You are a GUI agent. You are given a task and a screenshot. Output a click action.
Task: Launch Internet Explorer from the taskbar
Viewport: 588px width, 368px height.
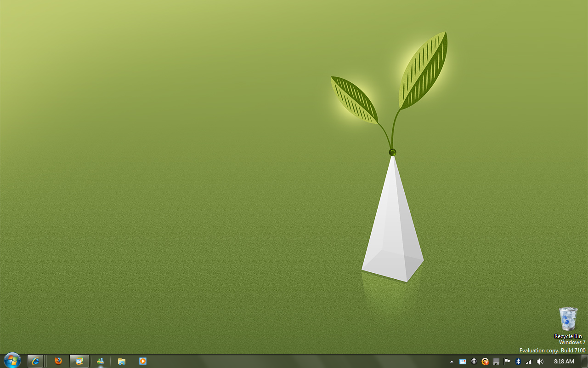[x=35, y=361]
